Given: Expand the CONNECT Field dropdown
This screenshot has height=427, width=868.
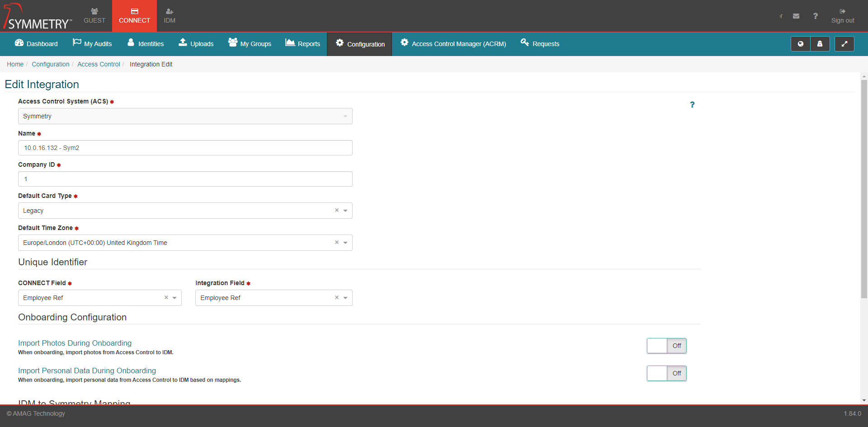Looking at the screenshot, I should pos(175,298).
